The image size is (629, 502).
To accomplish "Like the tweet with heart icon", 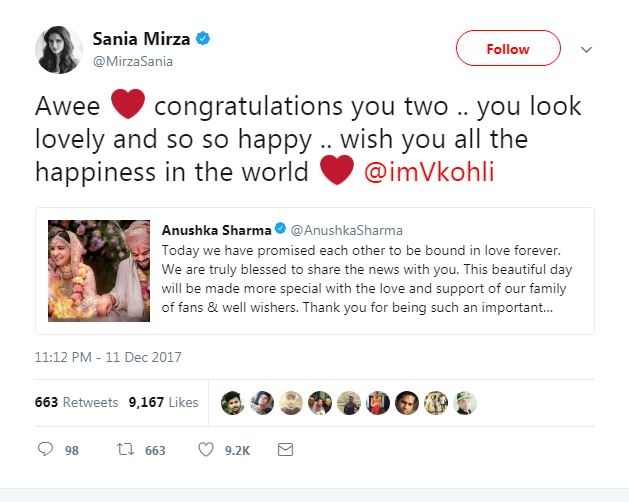I will [206, 450].
